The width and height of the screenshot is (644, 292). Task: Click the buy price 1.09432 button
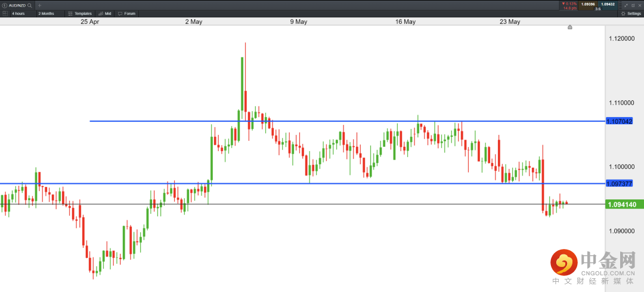pyautogui.click(x=608, y=5)
